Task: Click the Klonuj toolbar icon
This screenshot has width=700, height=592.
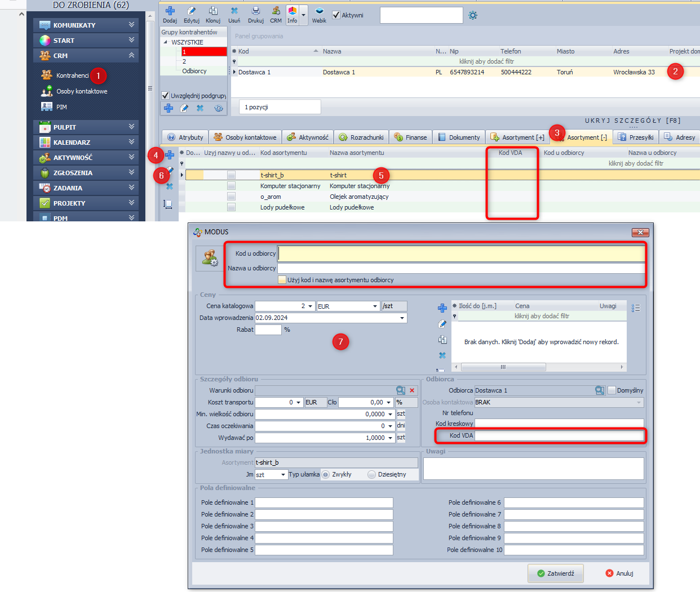Action: (x=213, y=11)
